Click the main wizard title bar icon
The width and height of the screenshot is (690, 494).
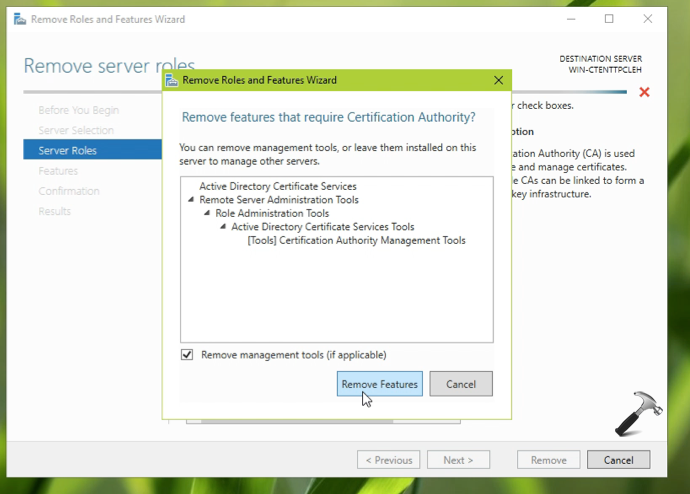tap(20, 19)
